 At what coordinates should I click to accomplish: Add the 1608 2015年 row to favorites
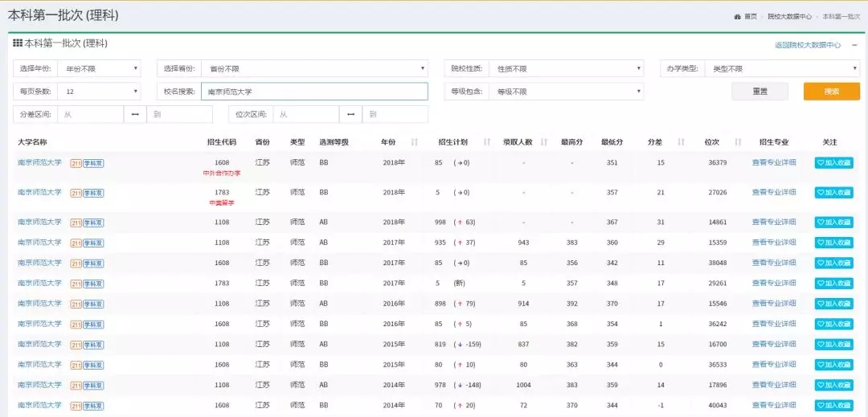tap(833, 365)
